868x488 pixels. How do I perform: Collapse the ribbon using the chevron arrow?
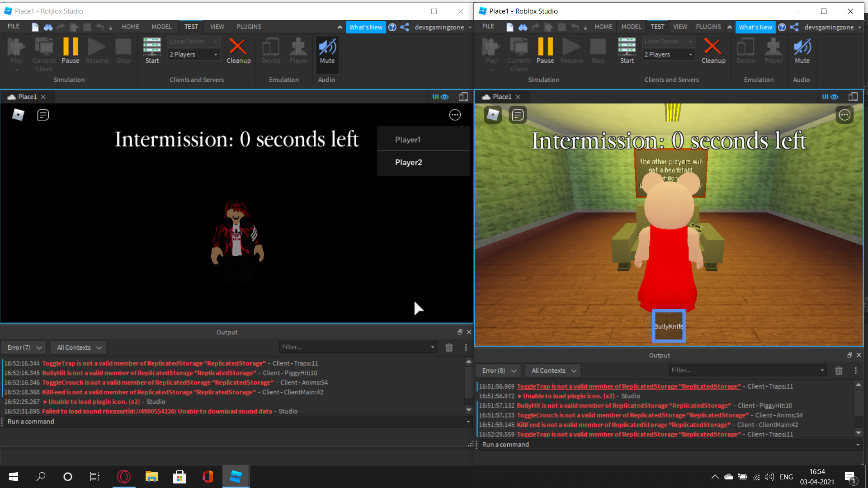pyautogui.click(x=340, y=27)
